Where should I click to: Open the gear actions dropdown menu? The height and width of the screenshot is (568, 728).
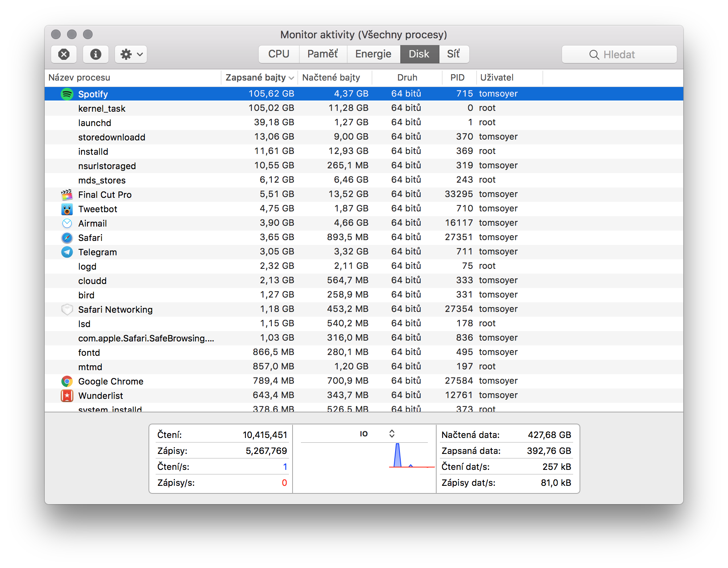point(131,54)
